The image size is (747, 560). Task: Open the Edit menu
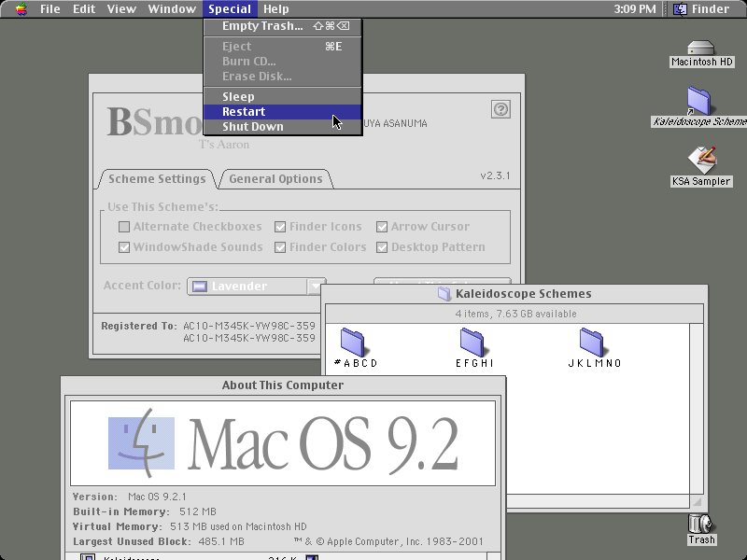click(x=84, y=9)
